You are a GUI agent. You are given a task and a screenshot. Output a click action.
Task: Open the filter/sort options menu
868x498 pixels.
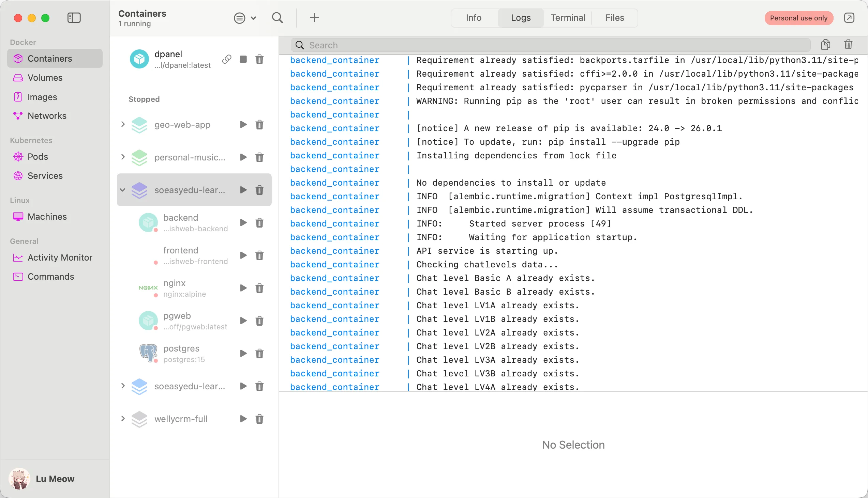point(245,18)
